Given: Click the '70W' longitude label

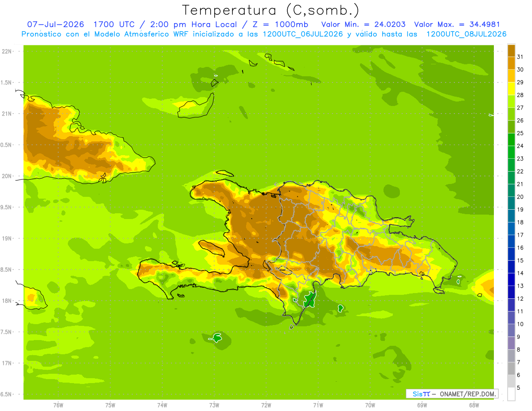Looking at the screenshot, I should pos(370,405).
